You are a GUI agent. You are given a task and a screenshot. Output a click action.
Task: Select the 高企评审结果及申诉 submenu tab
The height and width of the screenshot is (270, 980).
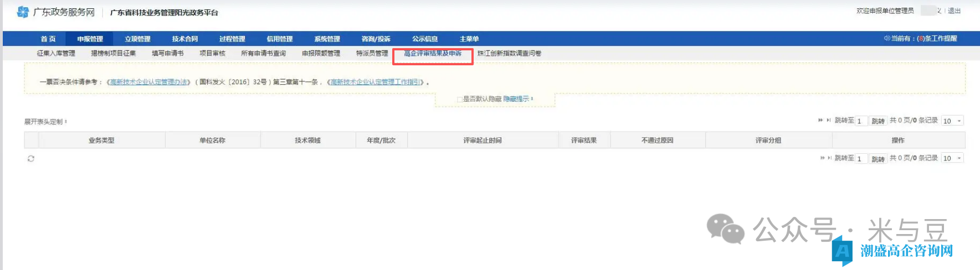click(433, 53)
